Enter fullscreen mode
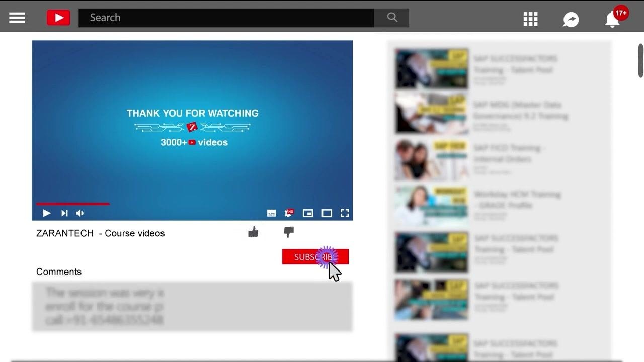The width and height of the screenshot is (644, 362). [x=345, y=213]
